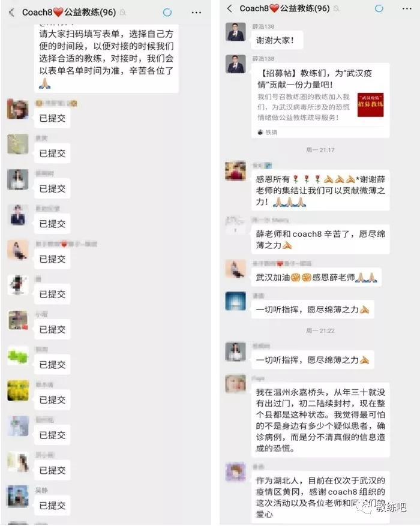Tap green avatar in left chat list
Screen dimensions: 420x526
coord(18,356)
